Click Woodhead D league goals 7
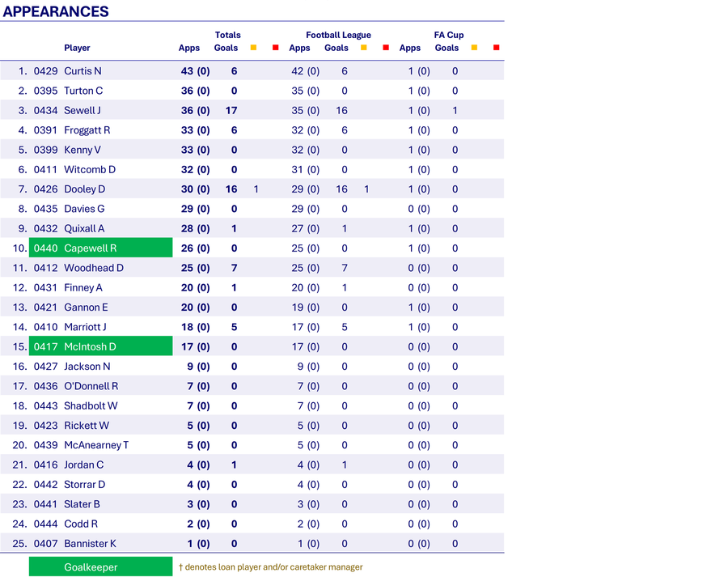The width and height of the screenshot is (728, 577). pos(345,268)
